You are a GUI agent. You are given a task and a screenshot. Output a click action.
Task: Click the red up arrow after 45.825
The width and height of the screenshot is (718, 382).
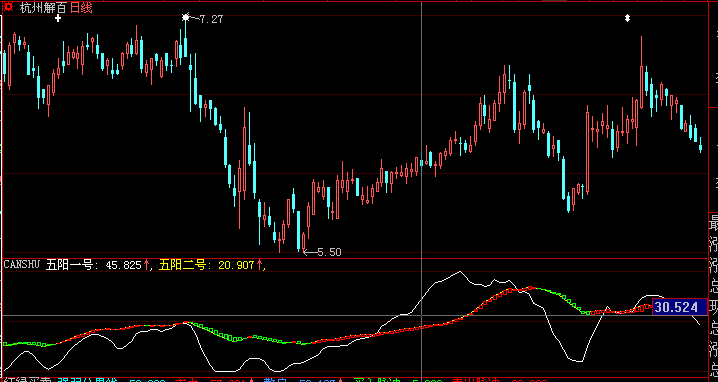pyautogui.click(x=147, y=265)
